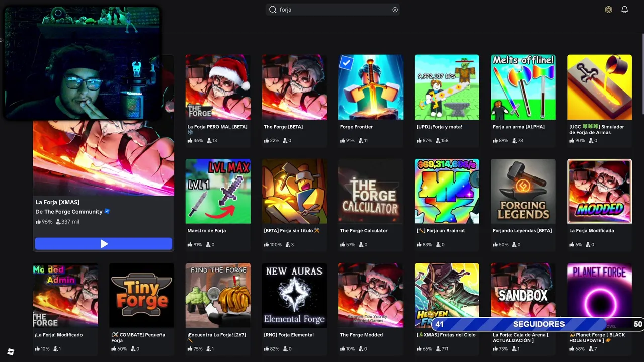This screenshot has width=644, height=362.
Task: Click '[COMBATE] Pequeña Forja' title
Action: [138, 337]
